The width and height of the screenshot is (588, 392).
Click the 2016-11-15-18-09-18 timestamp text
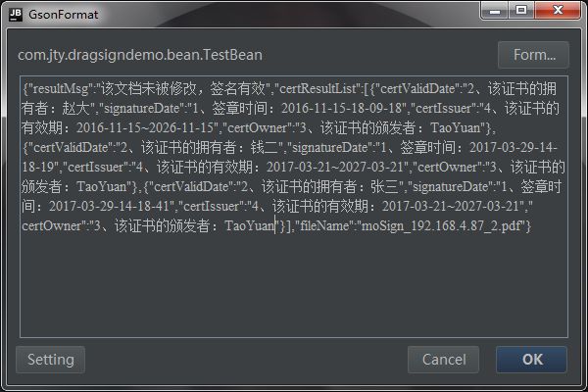[342, 109]
